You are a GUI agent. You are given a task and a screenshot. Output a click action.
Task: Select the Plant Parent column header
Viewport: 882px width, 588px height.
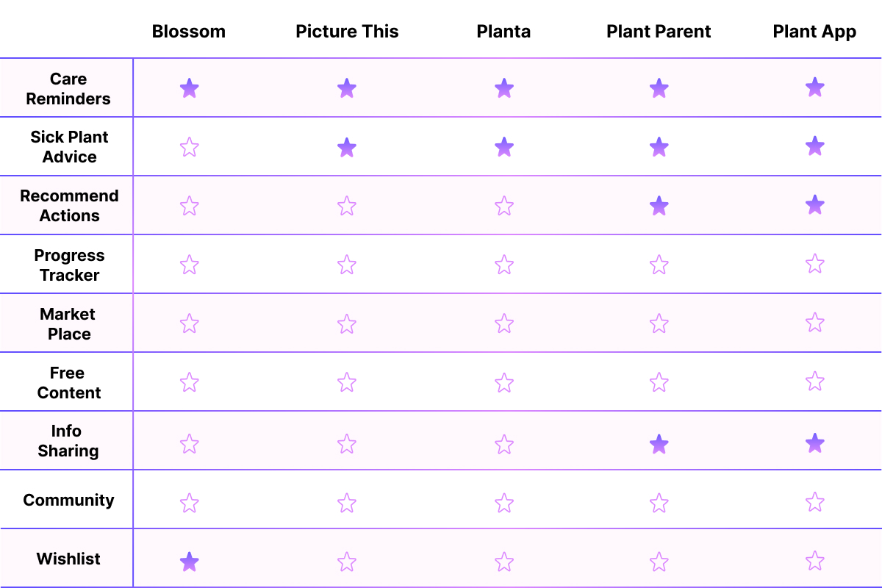pos(659,32)
